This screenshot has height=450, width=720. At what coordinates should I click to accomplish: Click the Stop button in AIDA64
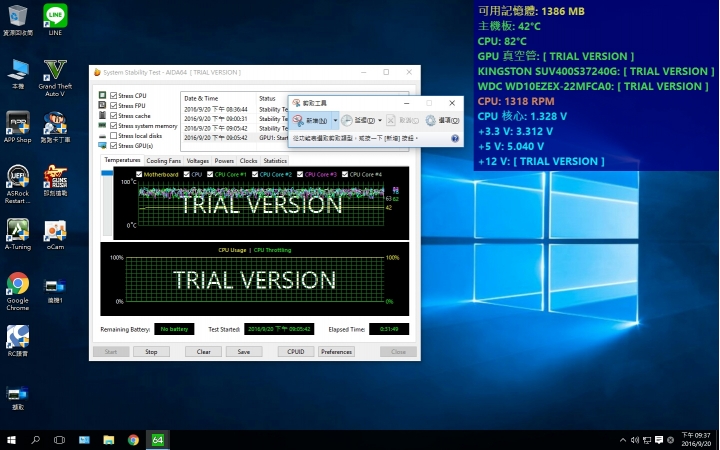(x=151, y=352)
